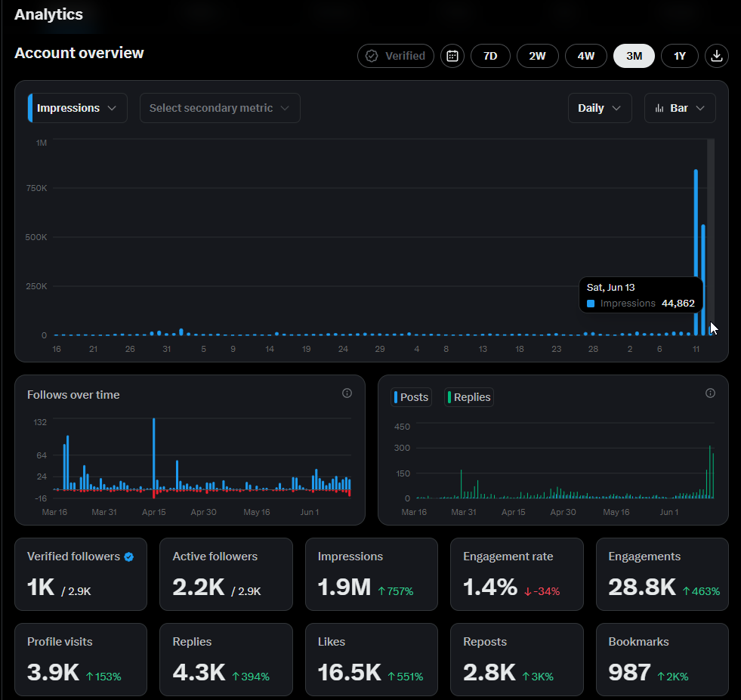Open the Replies 4.3K card
741x700 pixels.
(226, 659)
